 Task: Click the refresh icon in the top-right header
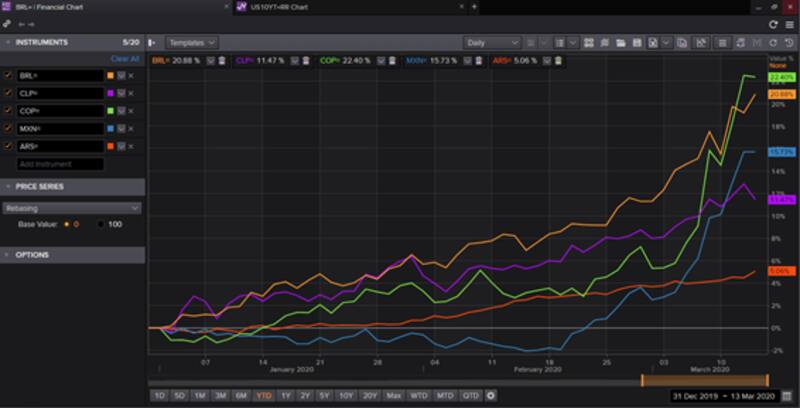773,24
